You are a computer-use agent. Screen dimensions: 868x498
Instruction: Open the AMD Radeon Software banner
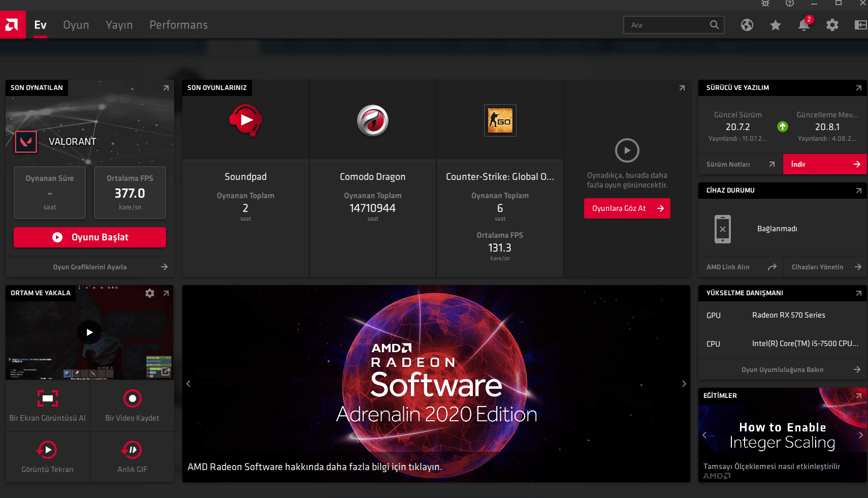(x=436, y=384)
